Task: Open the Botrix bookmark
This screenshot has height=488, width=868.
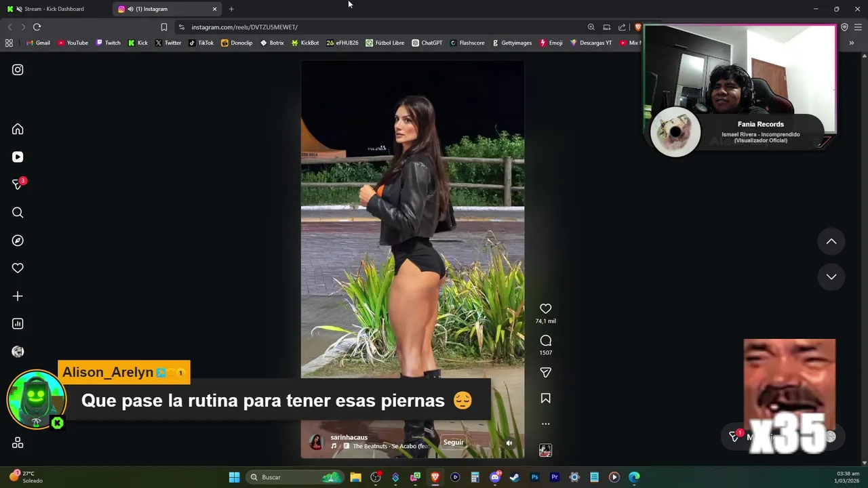Action: pos(272,43)
